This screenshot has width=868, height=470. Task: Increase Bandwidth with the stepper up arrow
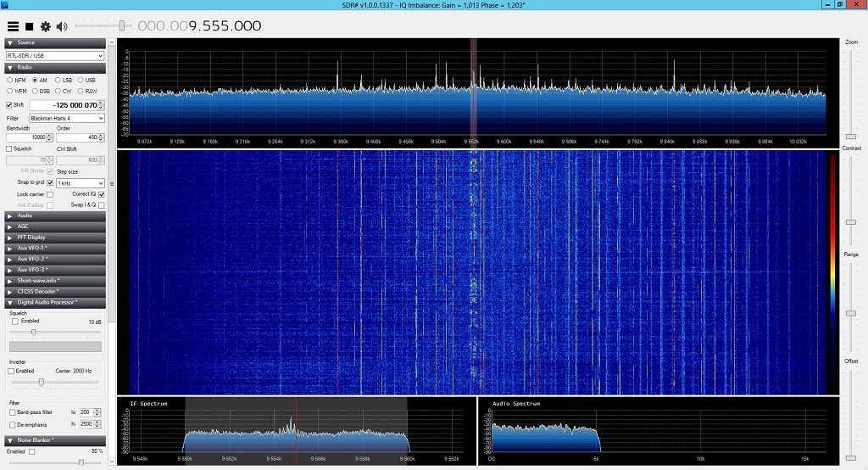pos(50,135)
